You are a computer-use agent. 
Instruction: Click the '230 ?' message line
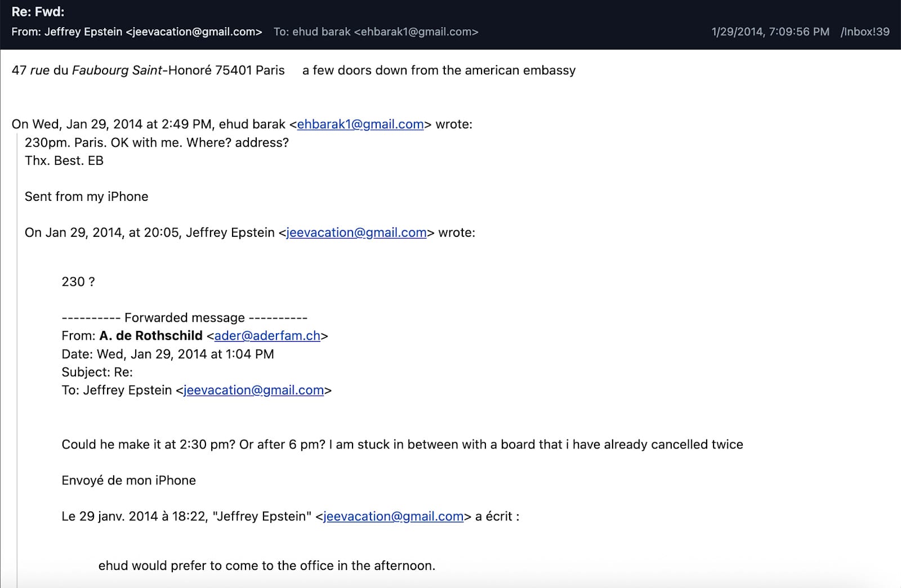coord(78,282)
